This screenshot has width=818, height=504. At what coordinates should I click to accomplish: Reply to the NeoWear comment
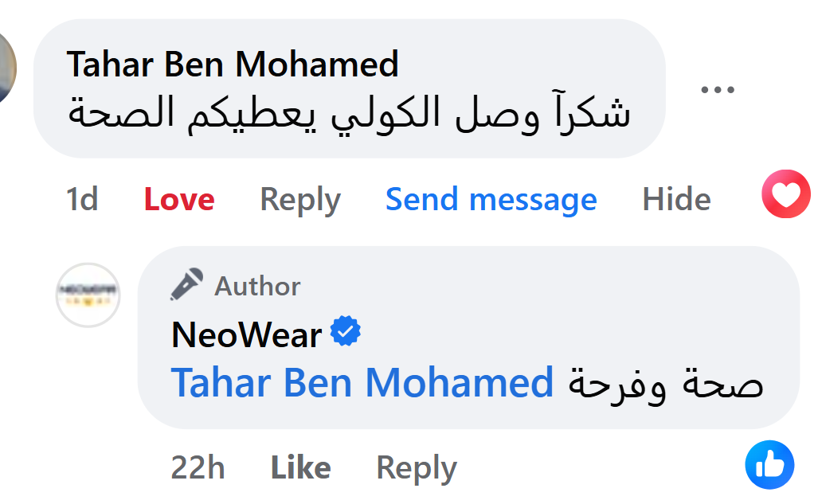(416, 467)
